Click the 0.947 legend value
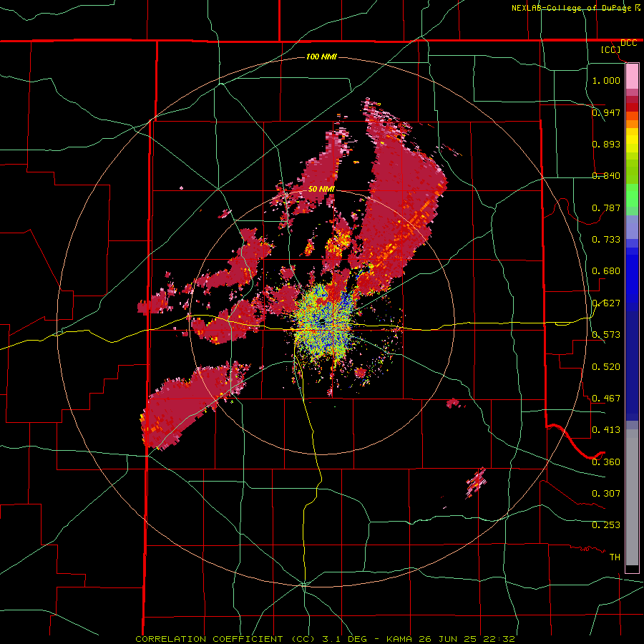Viewport: 644px width, 644px height. tap(606, 112)
